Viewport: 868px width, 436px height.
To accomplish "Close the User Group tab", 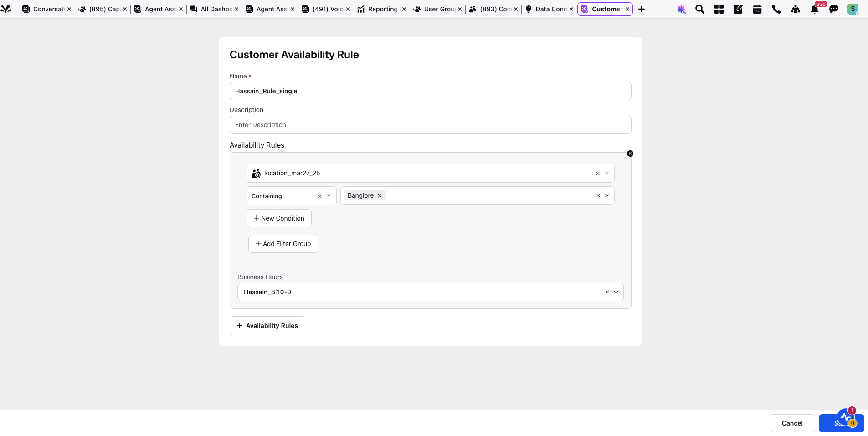I will (460, 9).
